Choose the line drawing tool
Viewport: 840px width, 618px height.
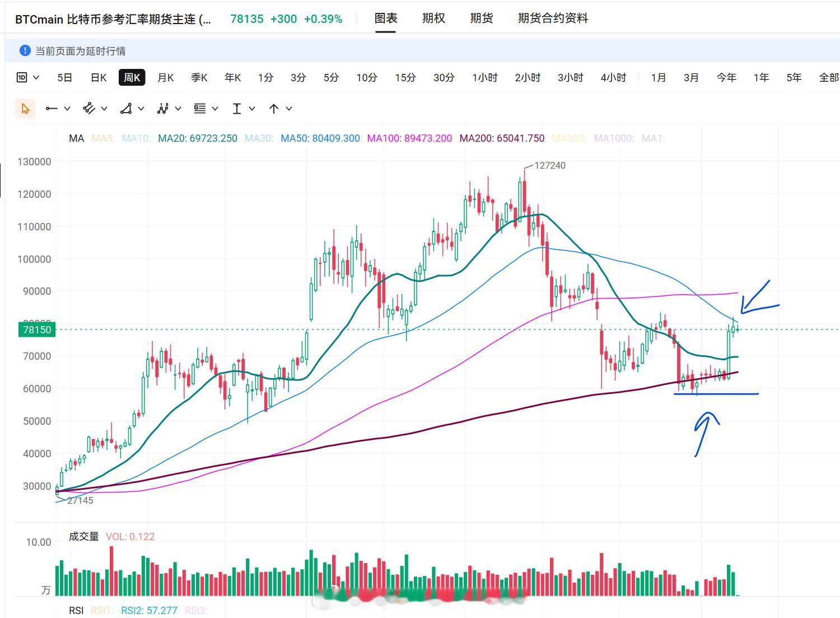click(x=52, y=109)
